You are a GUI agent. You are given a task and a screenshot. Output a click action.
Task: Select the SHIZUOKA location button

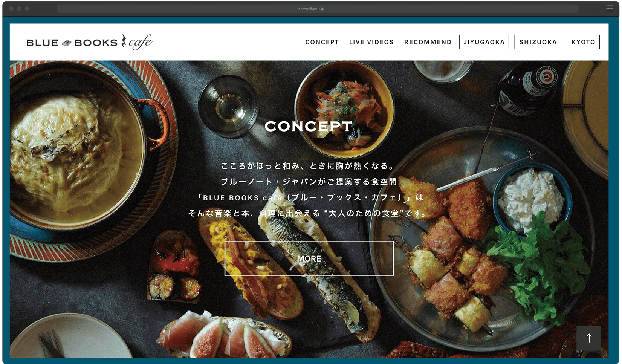click(538, 42)
